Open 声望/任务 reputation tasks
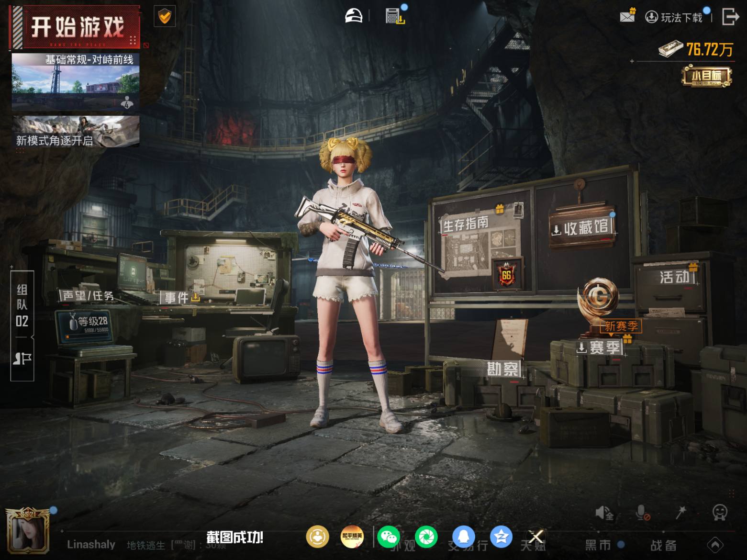This screenshot has height=560, width=747. pos(88,296)
